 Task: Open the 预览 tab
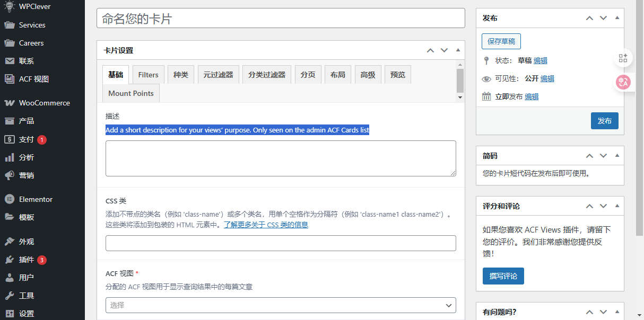(398, 75)
